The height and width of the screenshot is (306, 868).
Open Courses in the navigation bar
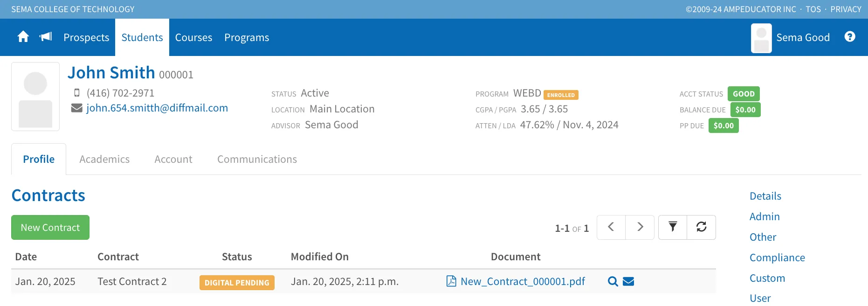tap(193, 37)
